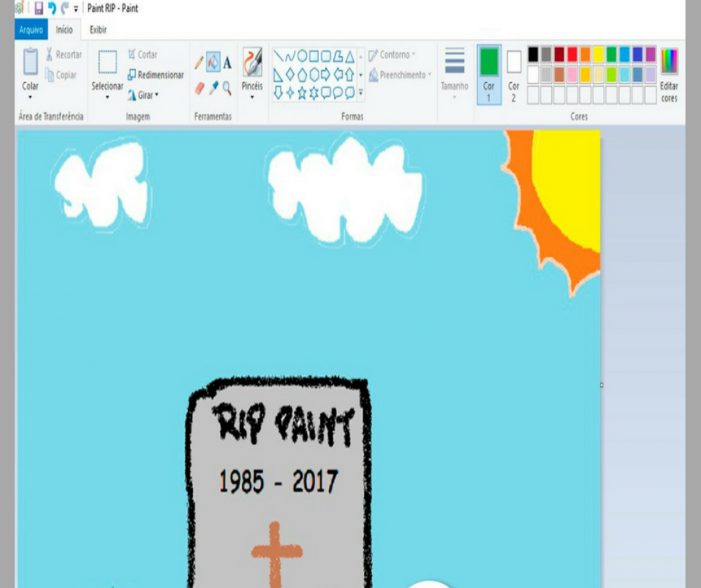Click the Undo arrow in the title bar
Image resolution: width=701 pixels, height=588 pixels.
pos(52,8)
